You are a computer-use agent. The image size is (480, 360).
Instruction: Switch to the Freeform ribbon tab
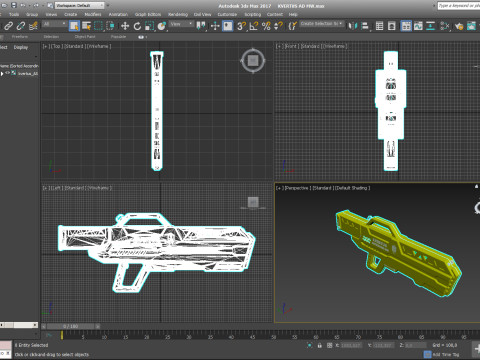(x=20, y=37)
